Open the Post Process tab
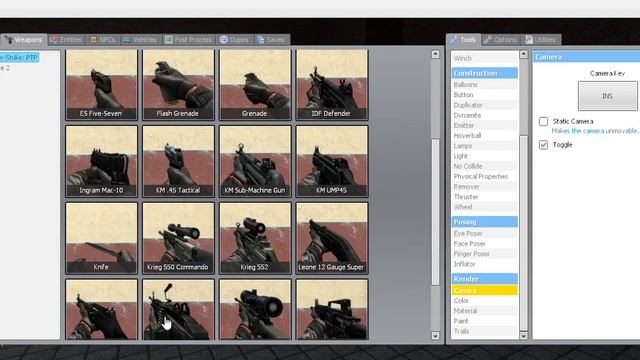The height and width of the screenshot is (360, 640). 188,40
